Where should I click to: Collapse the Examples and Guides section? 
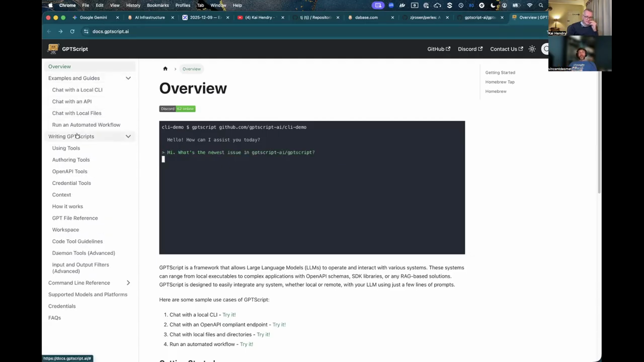pos(128,78)
